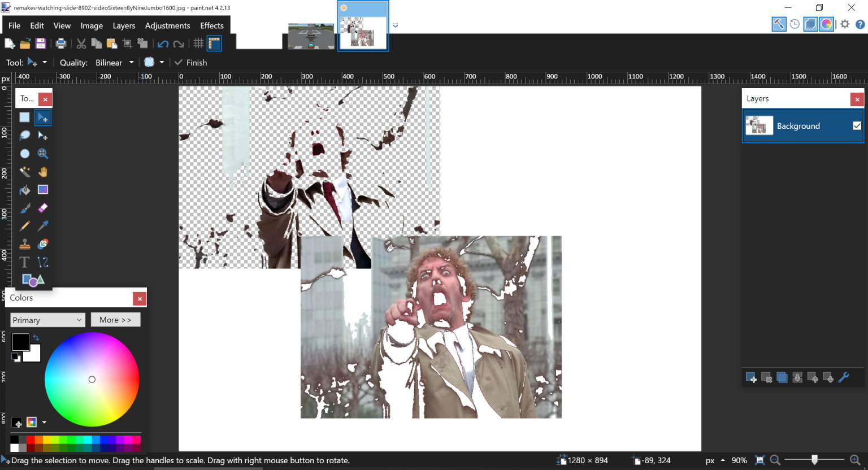Select the Move Selection tool

coord(42,136)
